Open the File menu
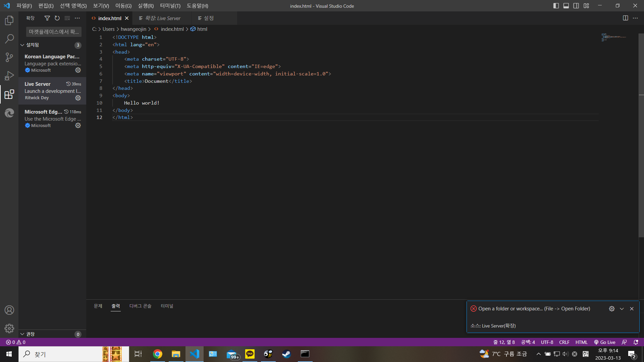 [x=24, y=6]
